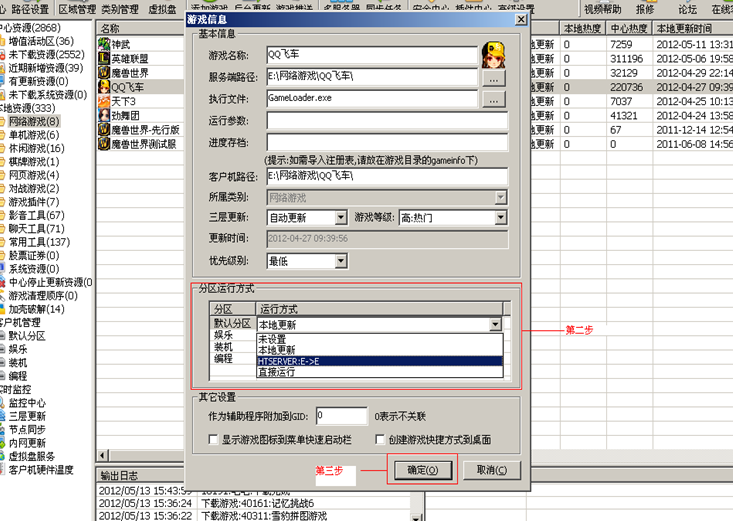733x521 pixels.
Task: Open 监控中心 in the left tree
Action: 27,403
